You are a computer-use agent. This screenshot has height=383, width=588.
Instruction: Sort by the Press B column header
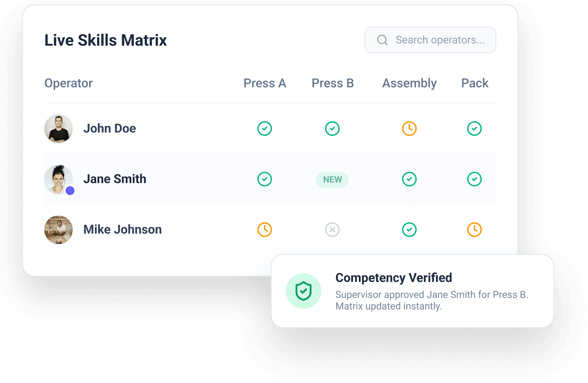pyautogui.click(x=333, y=83)
